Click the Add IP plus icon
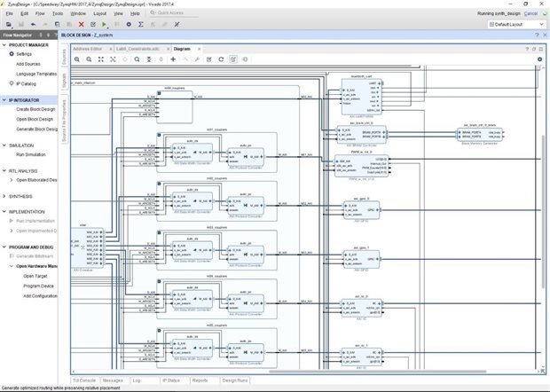Viewport: 550px width, 392px height. (x=172, y=59)
